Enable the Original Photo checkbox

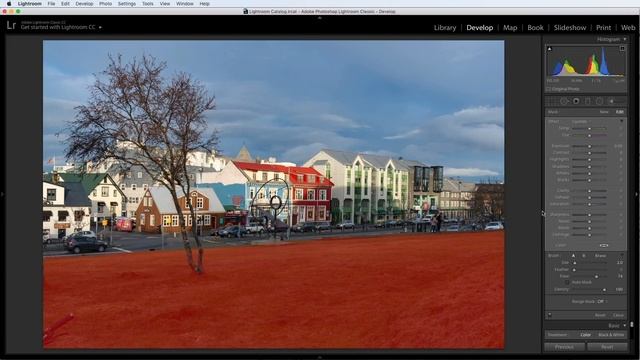click(548, 89)
